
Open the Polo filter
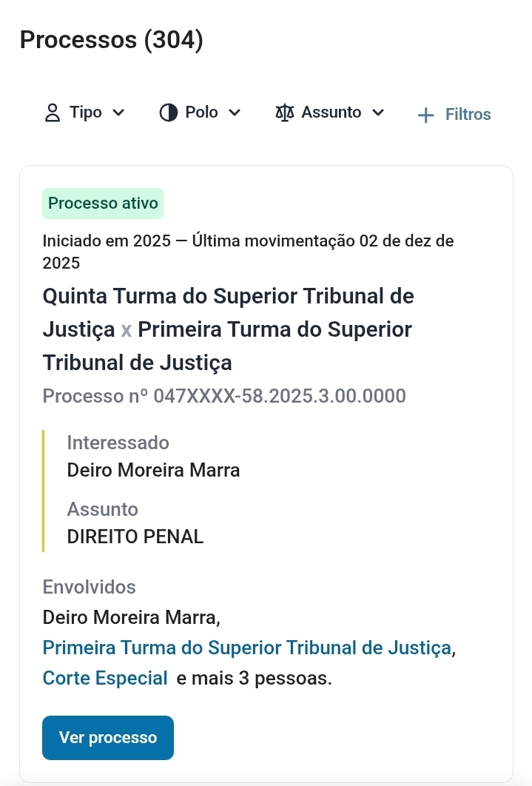pos(201,112)
